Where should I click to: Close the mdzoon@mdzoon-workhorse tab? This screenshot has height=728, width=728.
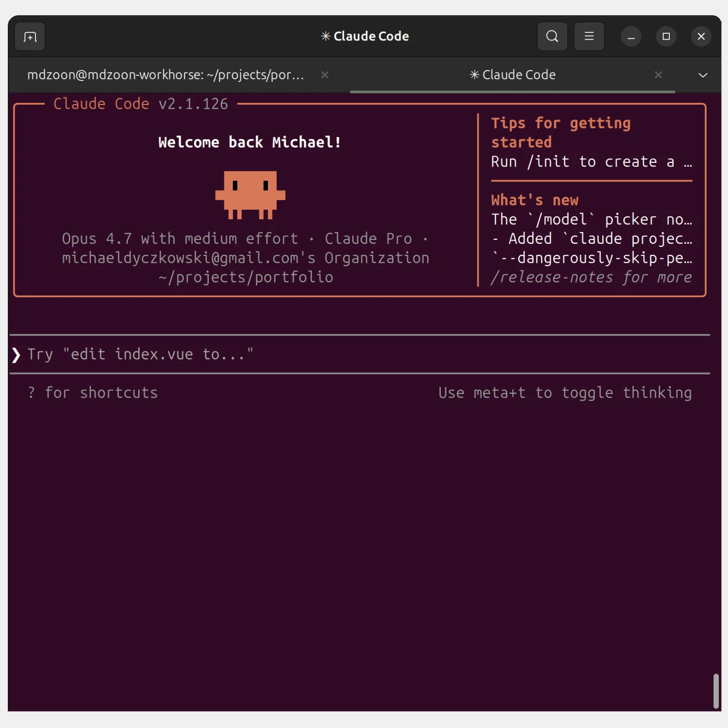click(x=324, y=75)
